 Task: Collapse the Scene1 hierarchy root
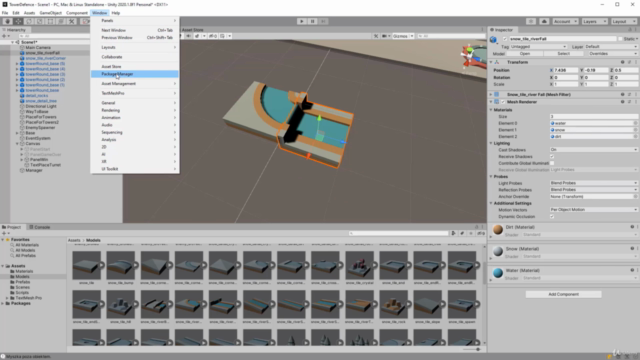tap(13, 42)
